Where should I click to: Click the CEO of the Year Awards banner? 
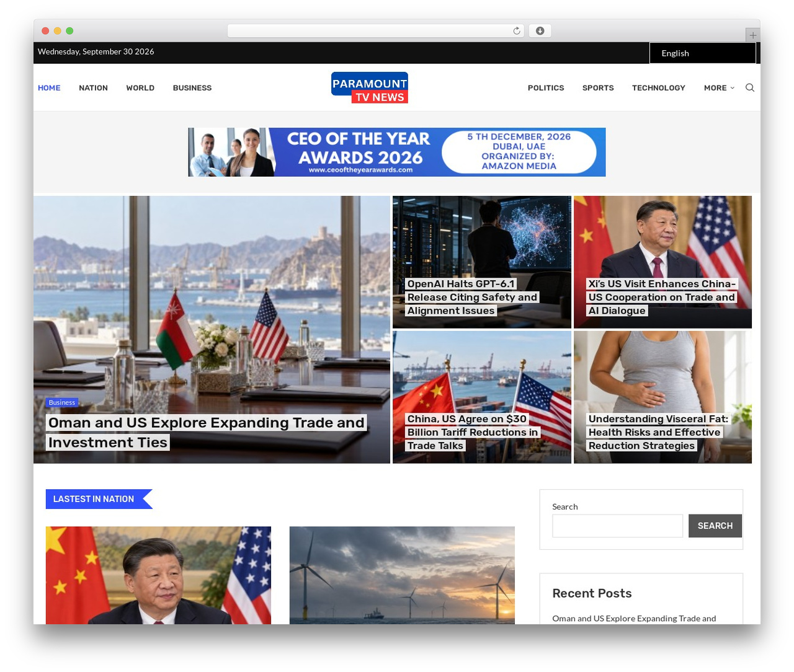point(397,152)
